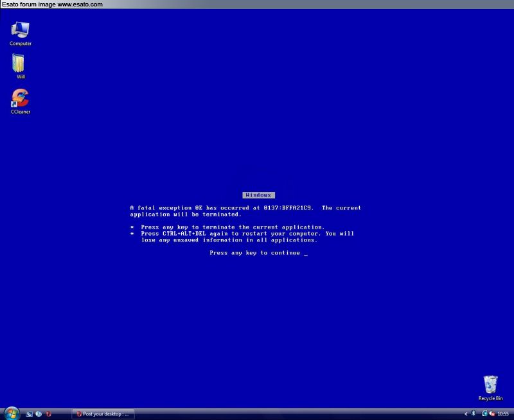Screen dimensions: 514x420
Task: Open the Will folder icon
Action: point(19,67)
